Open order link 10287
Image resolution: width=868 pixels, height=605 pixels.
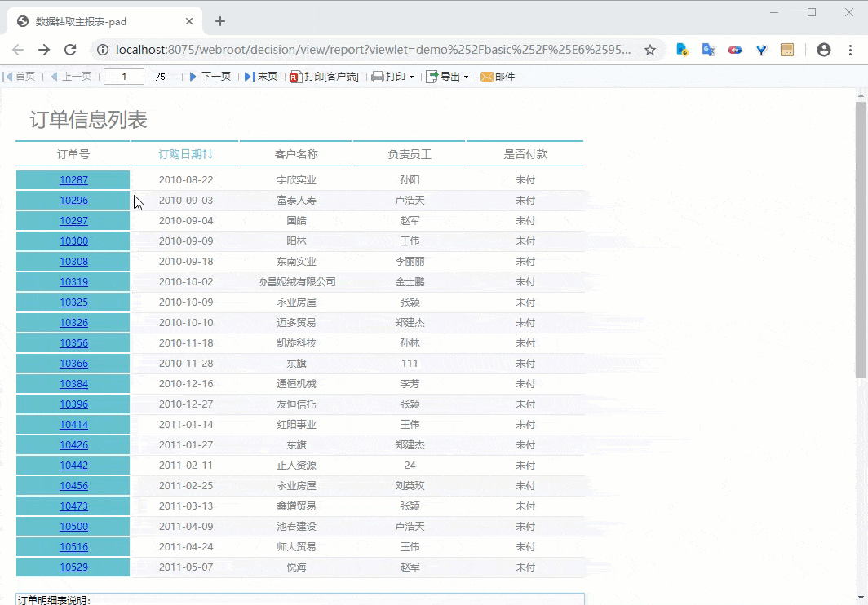[73, 180]
